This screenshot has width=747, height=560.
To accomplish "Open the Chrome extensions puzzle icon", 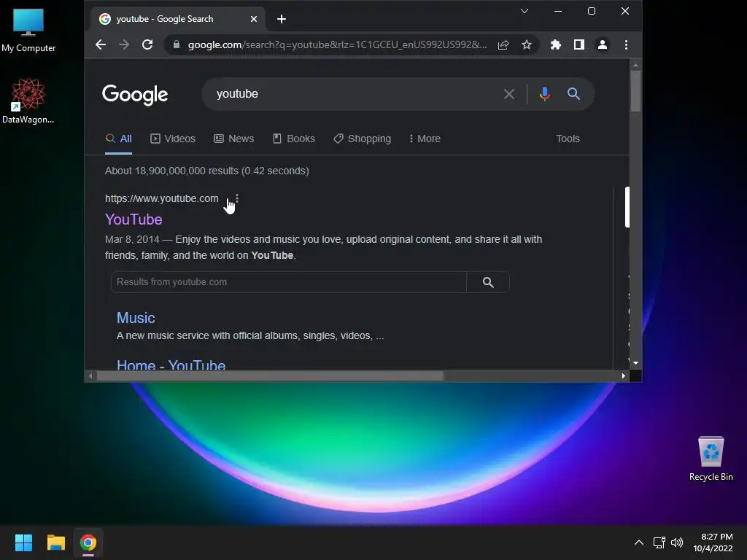I will tap(555, 44).
